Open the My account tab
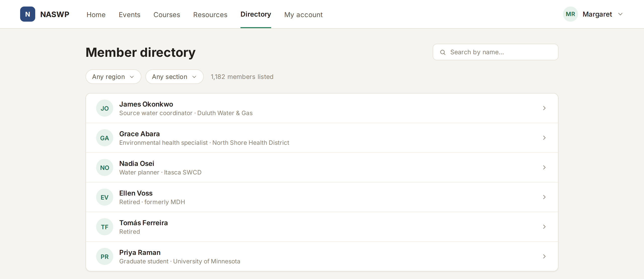Viewport: 644px width, 279px height. point(303,15)
